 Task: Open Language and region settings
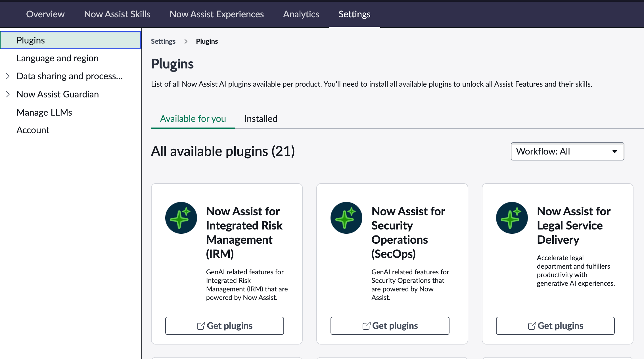[58, 58]
